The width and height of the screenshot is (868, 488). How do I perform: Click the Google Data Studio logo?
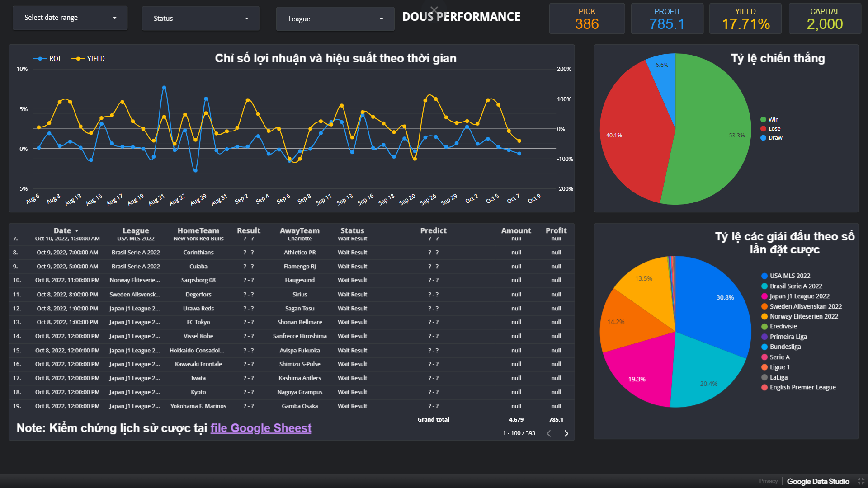(818, 481)
